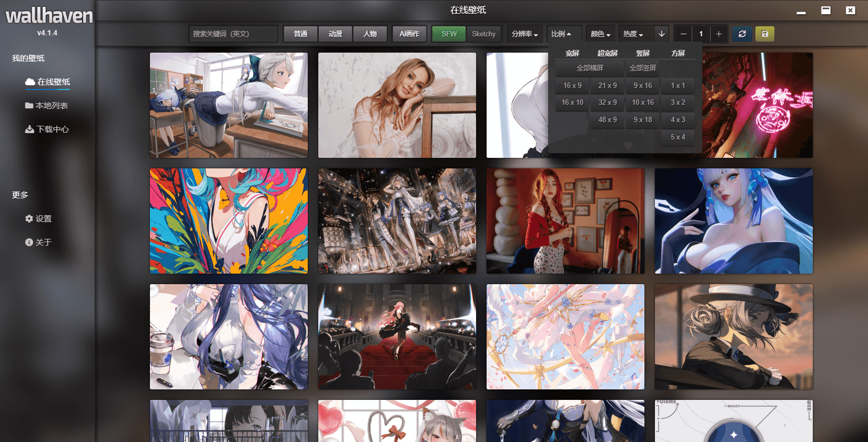868x442 pixels.
Task: Open the classroom anime girls wallpaper
Action: tap(229, 105)
